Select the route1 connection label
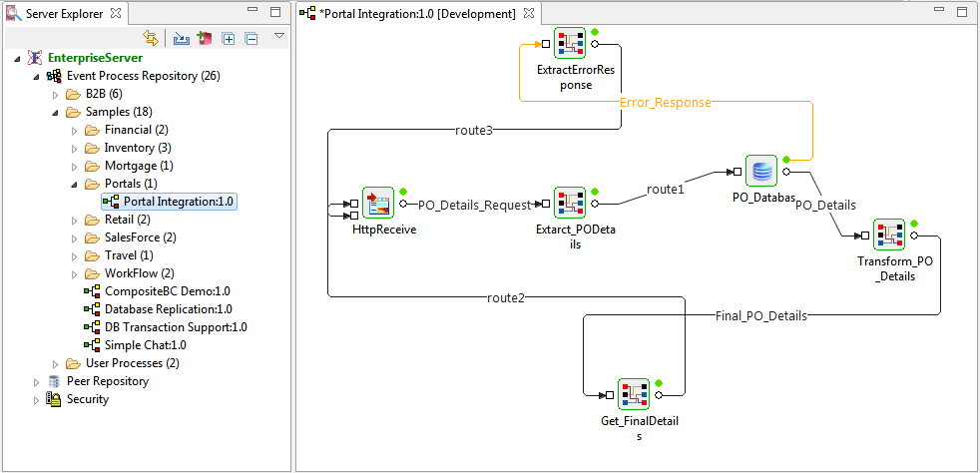 click(665, 188)
